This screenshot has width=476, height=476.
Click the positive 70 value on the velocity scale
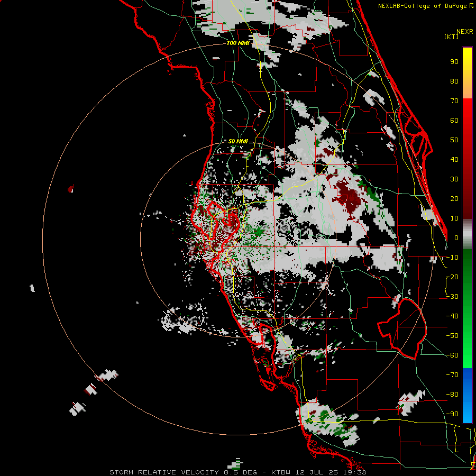tap(454, 101)
